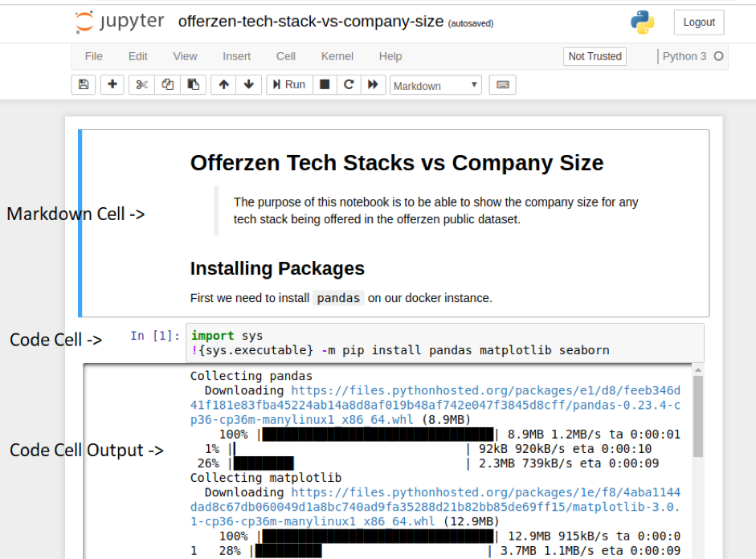Viewport: 756px width, 559px height.
Task: Open the Cell menu
Action: point(286,56)
